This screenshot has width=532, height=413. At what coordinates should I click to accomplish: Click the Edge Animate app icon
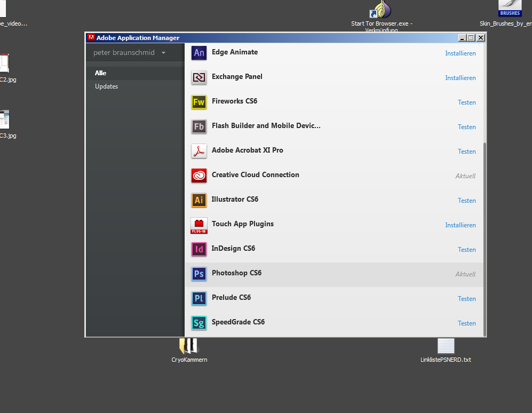pyautogui.click(x=199, y=53)
